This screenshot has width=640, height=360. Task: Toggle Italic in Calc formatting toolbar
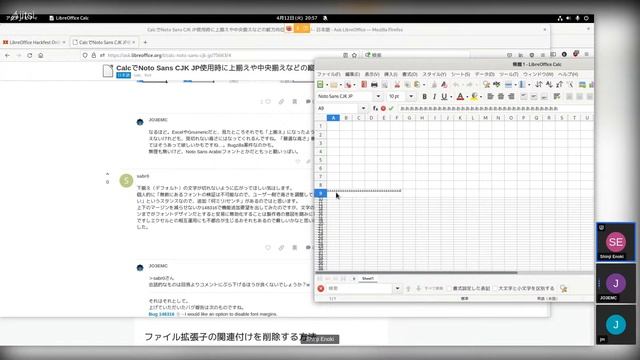[434, 97]
